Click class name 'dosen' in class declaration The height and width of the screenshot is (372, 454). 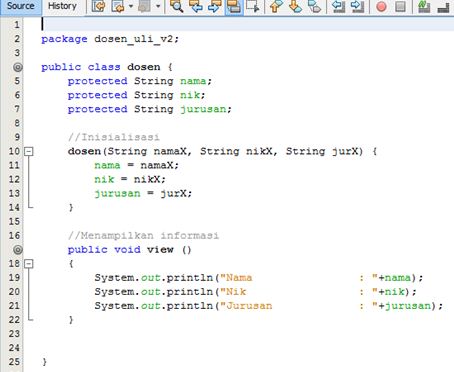pos(144,67)
